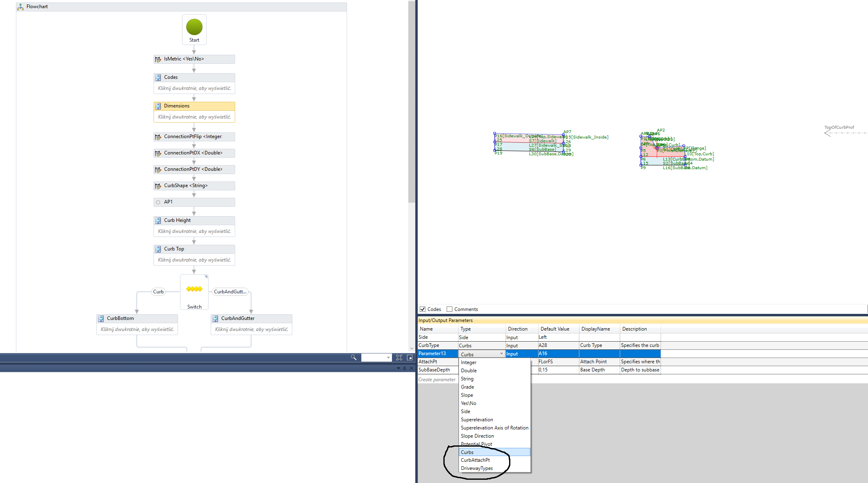The width and height of the screenshot is (868, 483).
Task: Enable the Comments checkbox
Action: click(450, 309)
